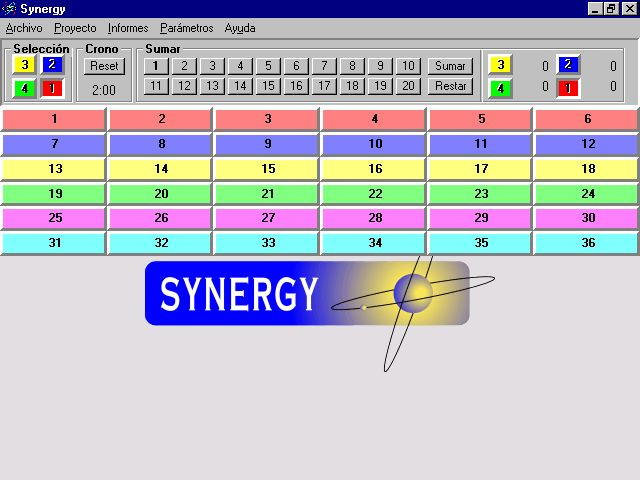Viewport: 640px width, 480px height.
Task: Select red team 1 in Selección group
Action: coord(53,88)
